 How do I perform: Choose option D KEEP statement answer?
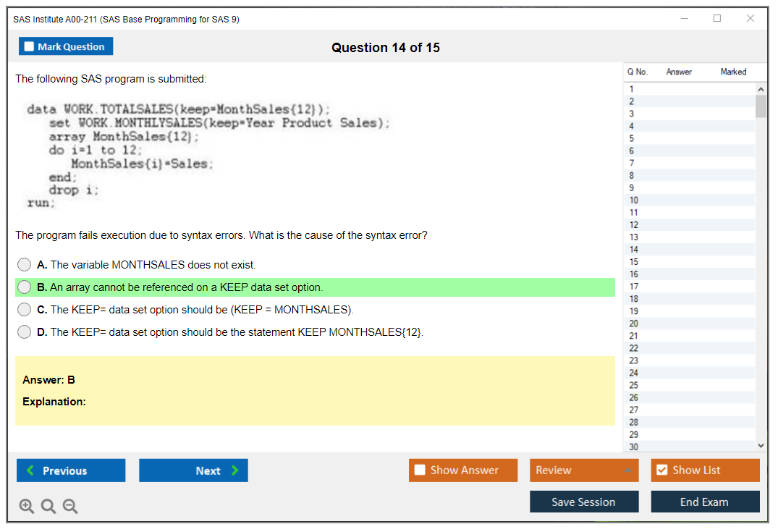(x=25, y=332)
